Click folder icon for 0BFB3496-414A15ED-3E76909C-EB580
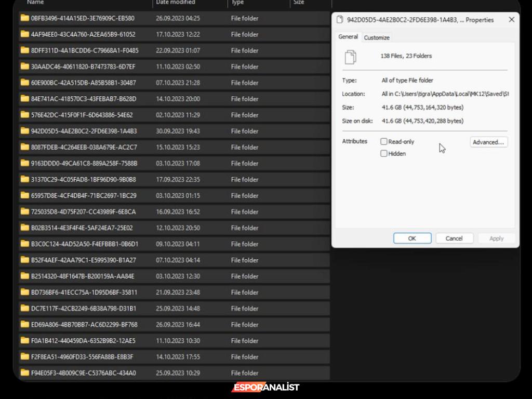The height and width of the screenshot is (399, 532). pyautogui.click(x=24, y=18)
